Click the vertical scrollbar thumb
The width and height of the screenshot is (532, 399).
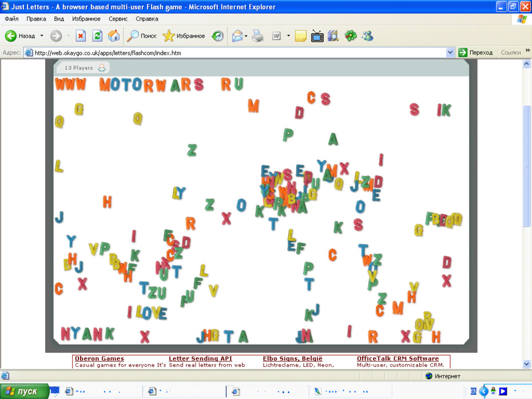click(527, 166)
